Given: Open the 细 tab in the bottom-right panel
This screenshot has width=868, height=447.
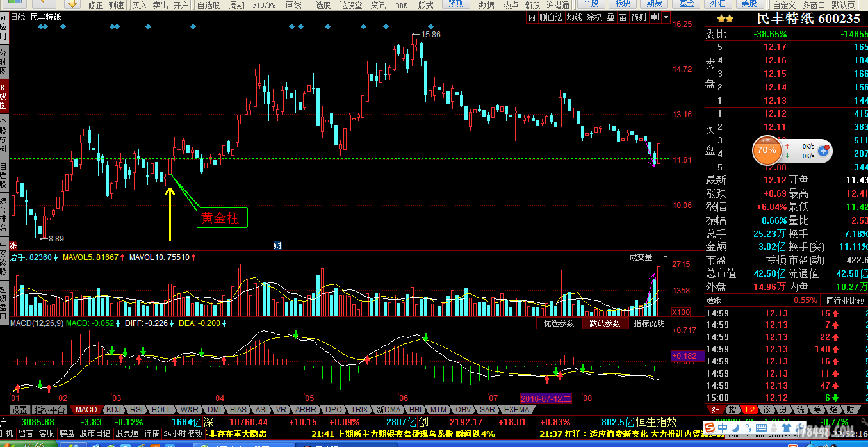Looking at the screenshot, I should tap(716, 409).
